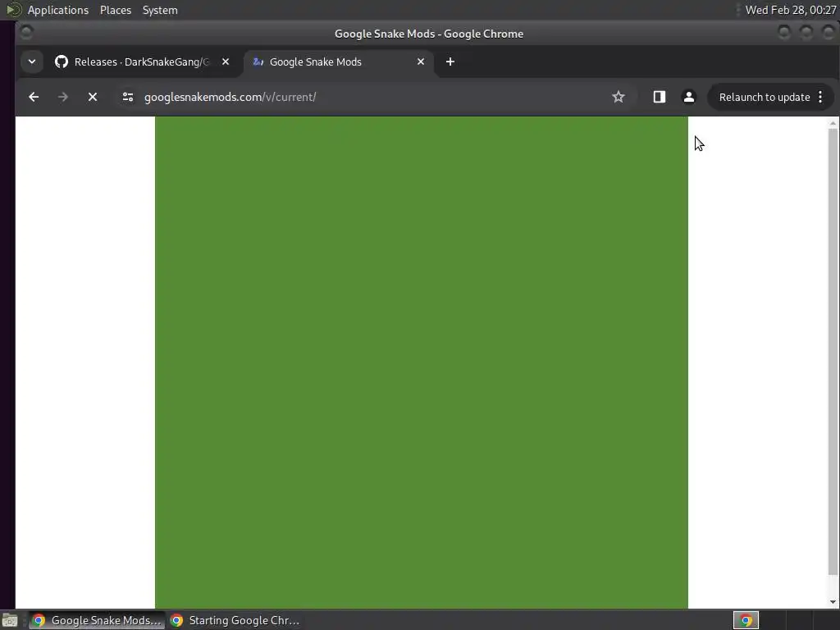
Task: Click the clock showing Wed Feb 28
Action: (x=790, y=10)
